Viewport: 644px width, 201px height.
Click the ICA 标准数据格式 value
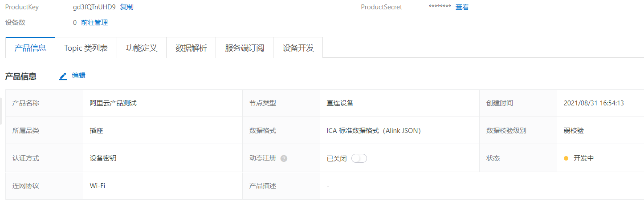coord(374,131)
